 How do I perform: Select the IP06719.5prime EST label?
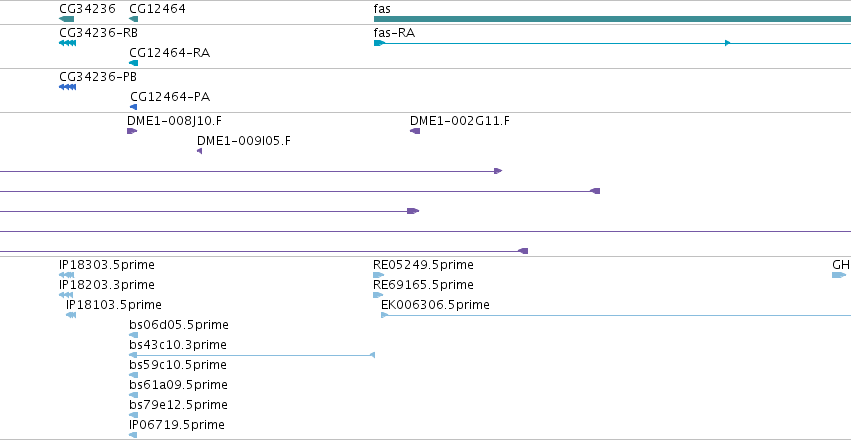177,425
